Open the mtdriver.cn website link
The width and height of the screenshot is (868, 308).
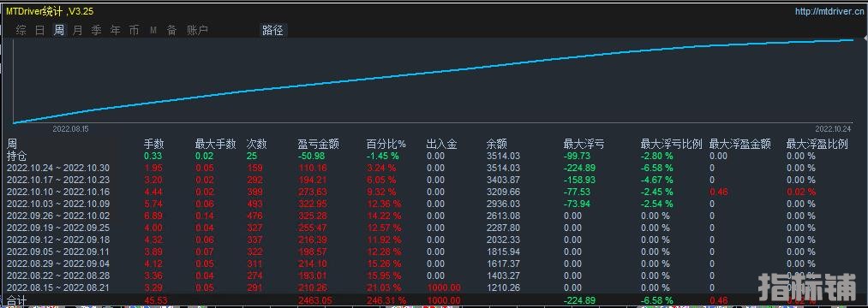829,11
